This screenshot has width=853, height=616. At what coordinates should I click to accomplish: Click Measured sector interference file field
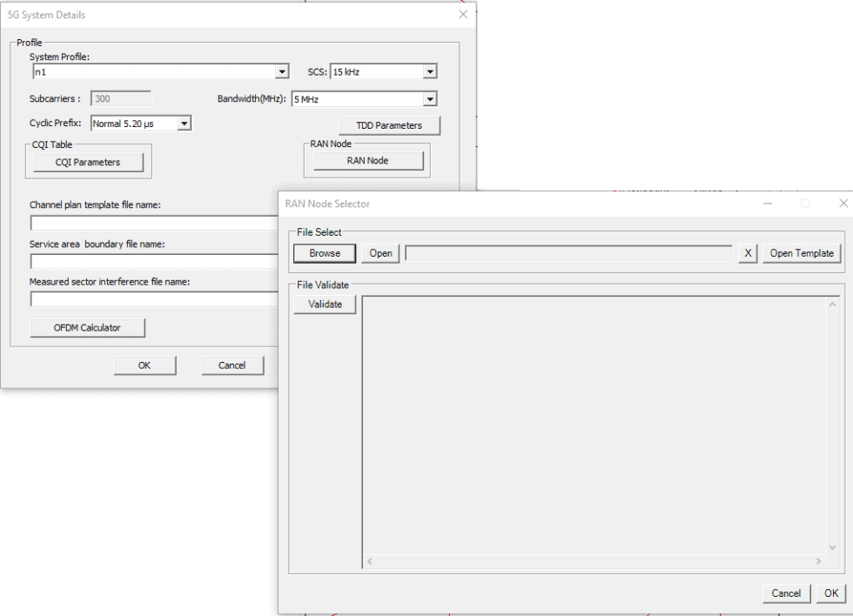tap(153, 299)
